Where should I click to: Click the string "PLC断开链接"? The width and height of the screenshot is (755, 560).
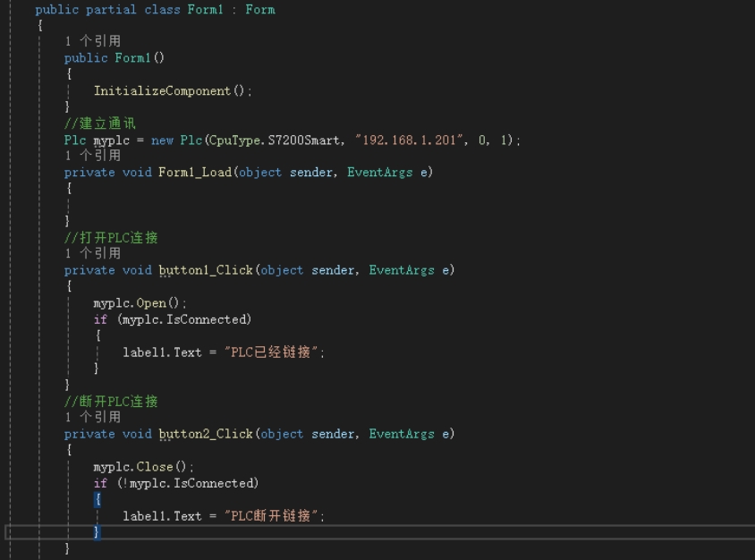271,515
